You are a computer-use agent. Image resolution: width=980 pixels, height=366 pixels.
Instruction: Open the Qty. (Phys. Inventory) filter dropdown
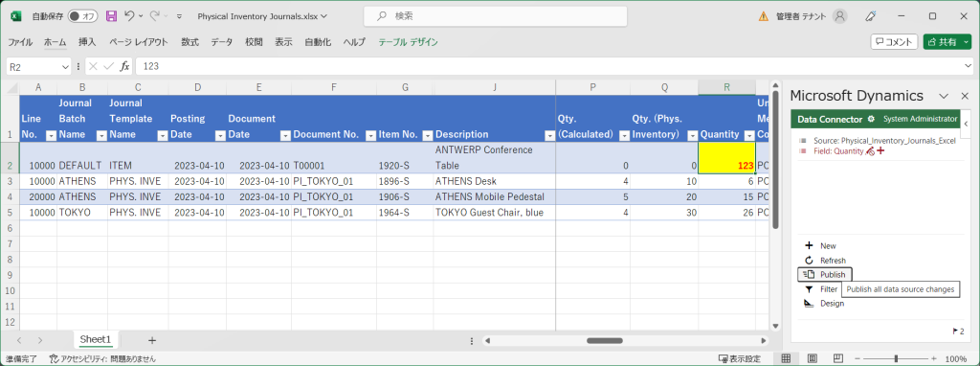[x=692, y=135]
